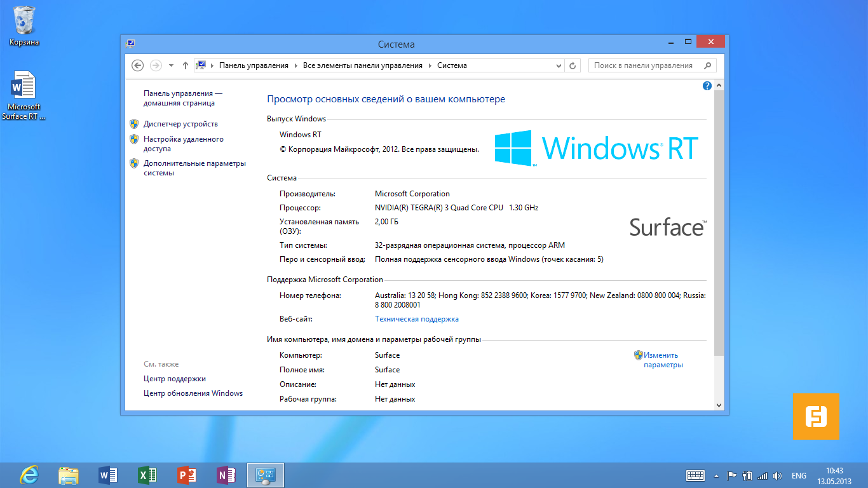Select Все элементы панели управления breadcrumb
868x488 pixels.
point(362,65)
